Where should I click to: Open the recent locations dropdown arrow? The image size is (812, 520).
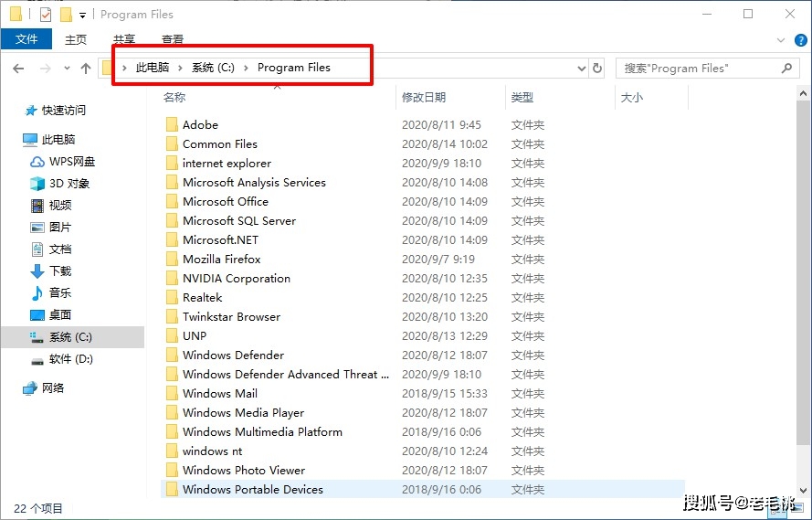pos(67,69)
